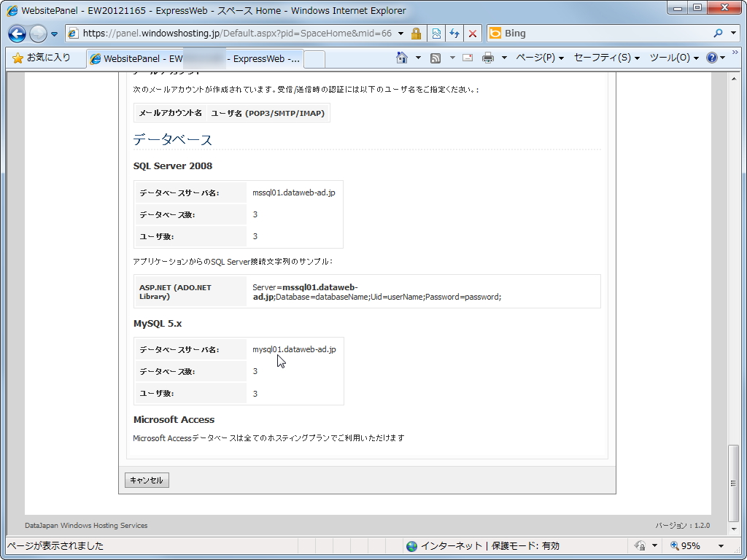The image size is (747, 560).
Task: Open the Compatibility View icon
Action: 436,34
